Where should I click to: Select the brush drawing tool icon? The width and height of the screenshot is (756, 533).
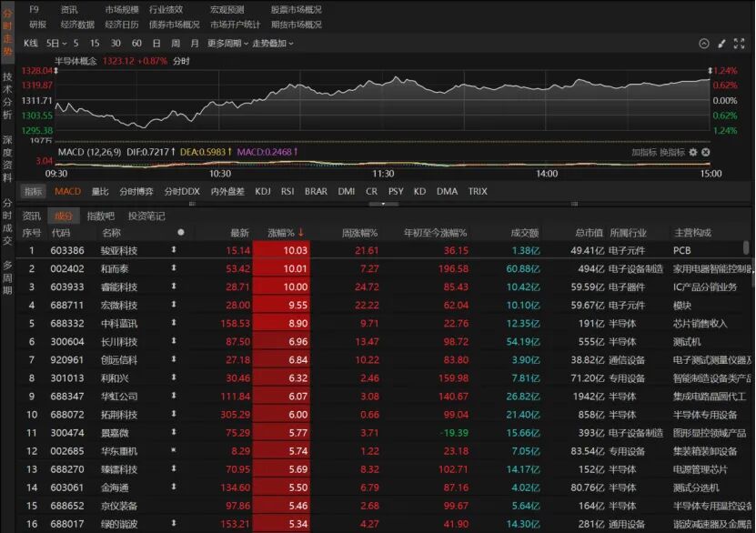[722, 44]
